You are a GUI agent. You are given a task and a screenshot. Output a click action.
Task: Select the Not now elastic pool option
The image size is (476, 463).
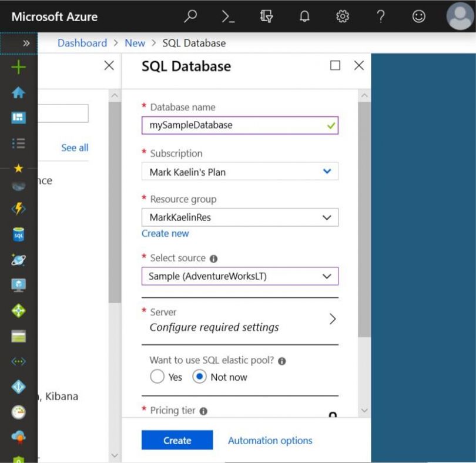pos(199,377)
